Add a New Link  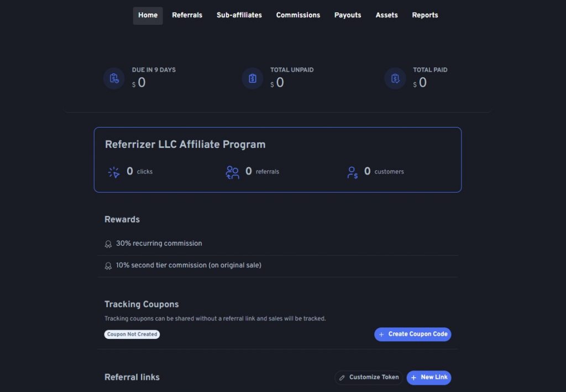(x=429, y=377)
